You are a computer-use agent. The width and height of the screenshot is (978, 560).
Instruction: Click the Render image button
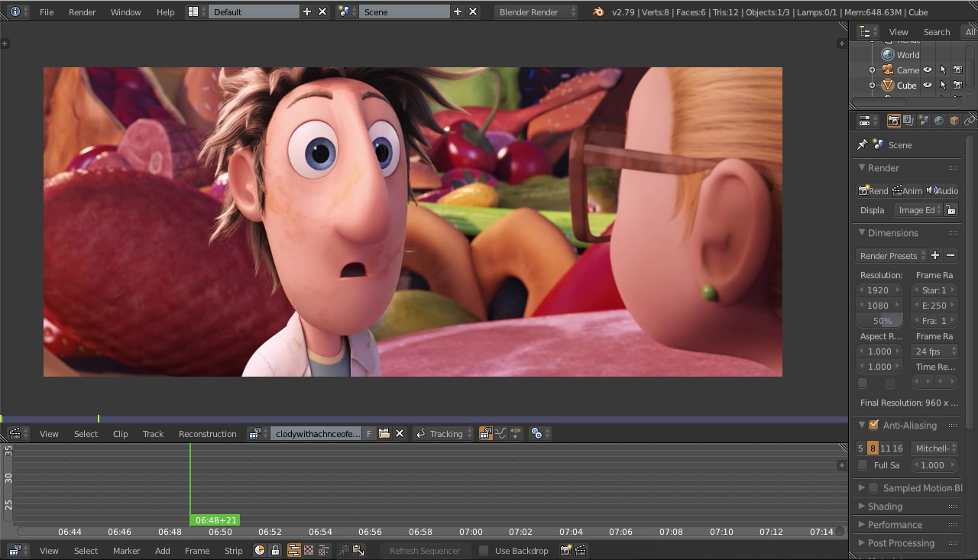pyautogui.click(x=873, y=191)
